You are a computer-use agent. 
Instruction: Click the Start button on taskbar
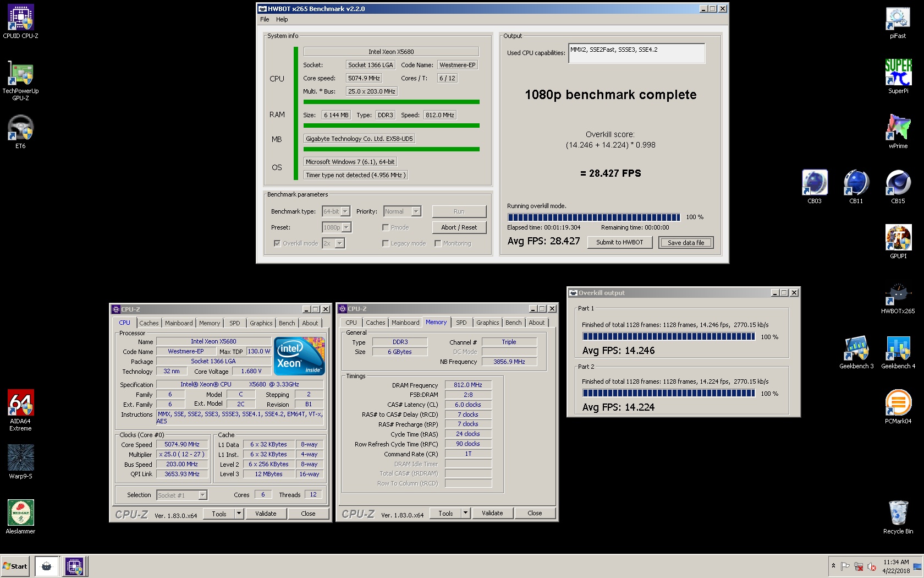(x=15, y=566)
